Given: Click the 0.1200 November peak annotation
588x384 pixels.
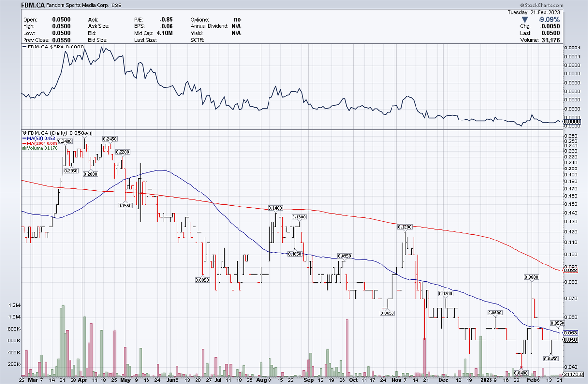Looking at the screenshot, I should point(405,227).
